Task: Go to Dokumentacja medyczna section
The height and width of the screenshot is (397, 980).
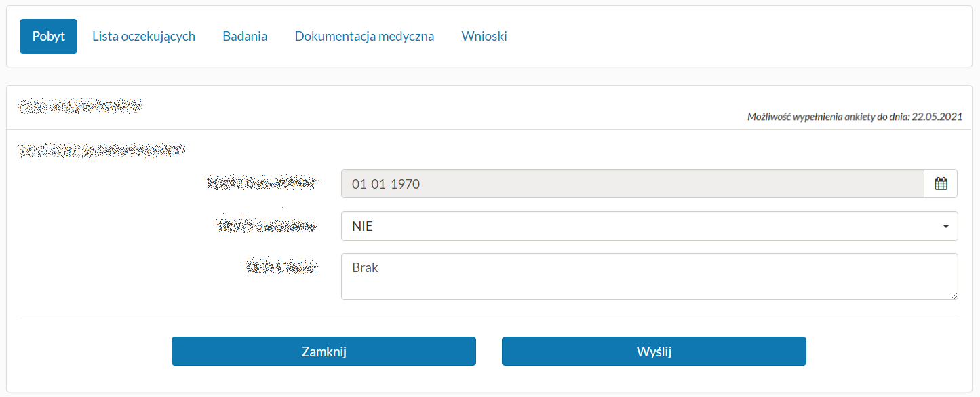Action: [x=364, y=36]
